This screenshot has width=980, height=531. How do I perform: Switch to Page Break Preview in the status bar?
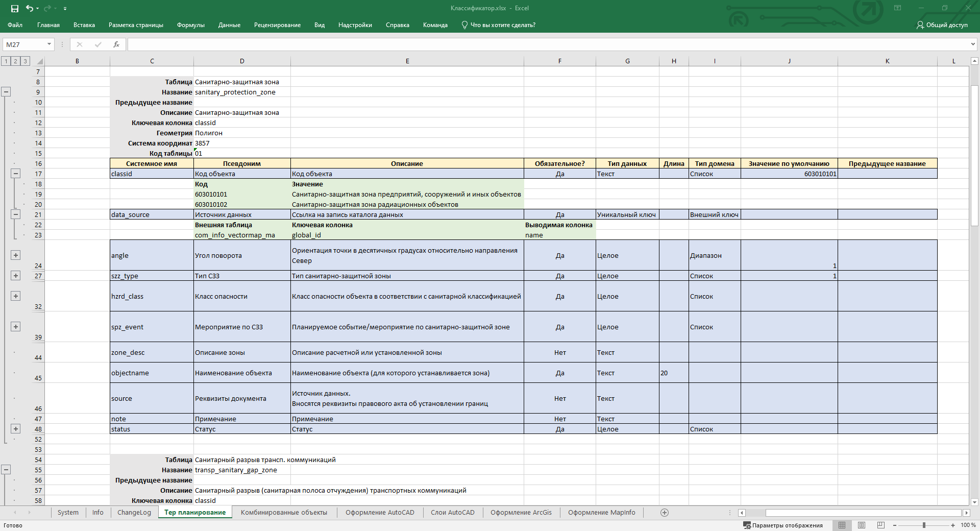pos(881,525)
